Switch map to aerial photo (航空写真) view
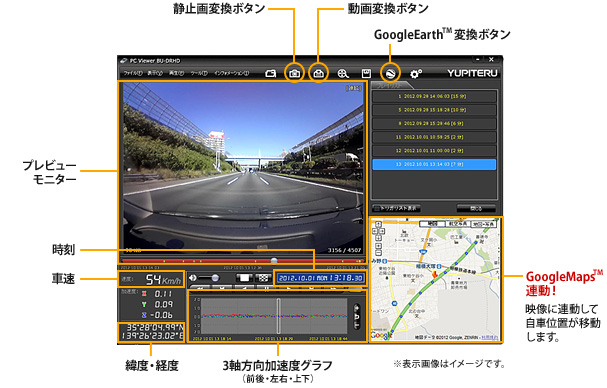Viewport: 607px width, 388px height. (458, 224)
